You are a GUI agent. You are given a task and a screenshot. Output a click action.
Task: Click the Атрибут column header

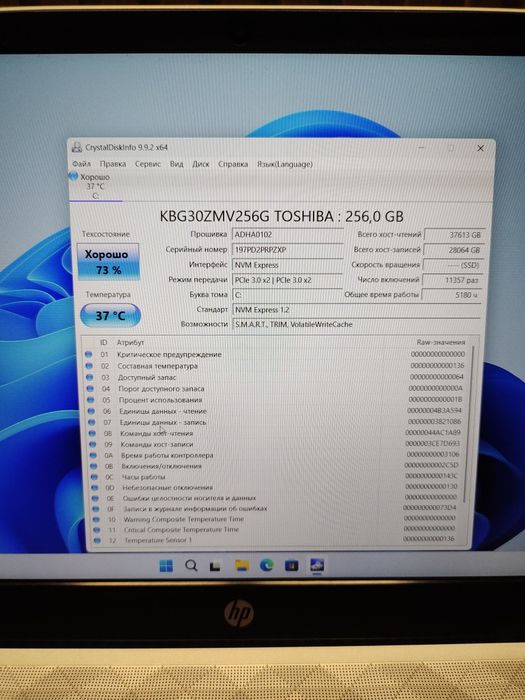pyautogui.click(x=130, y=342)
